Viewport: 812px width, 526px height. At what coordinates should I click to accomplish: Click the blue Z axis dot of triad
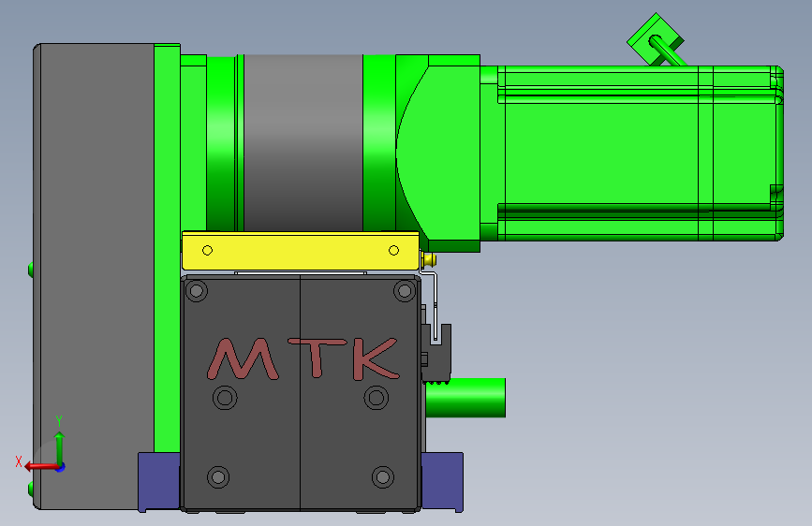point(61,467)
